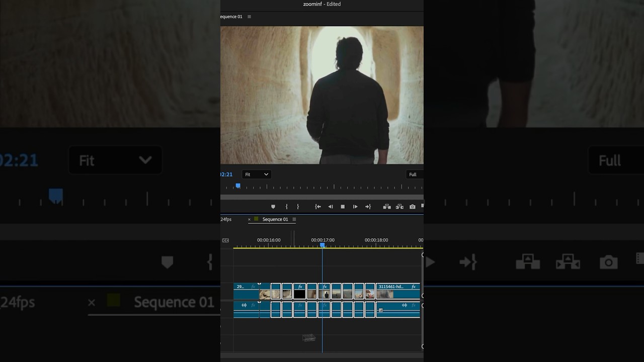
Task: Switch to the 24fps timeline tab
Action: click(226, 219)
